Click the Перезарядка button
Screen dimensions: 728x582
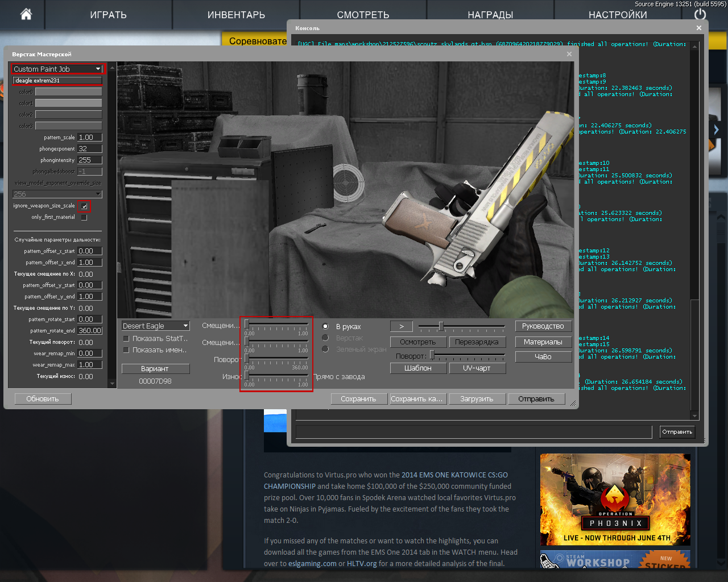(x=477, y=342)
